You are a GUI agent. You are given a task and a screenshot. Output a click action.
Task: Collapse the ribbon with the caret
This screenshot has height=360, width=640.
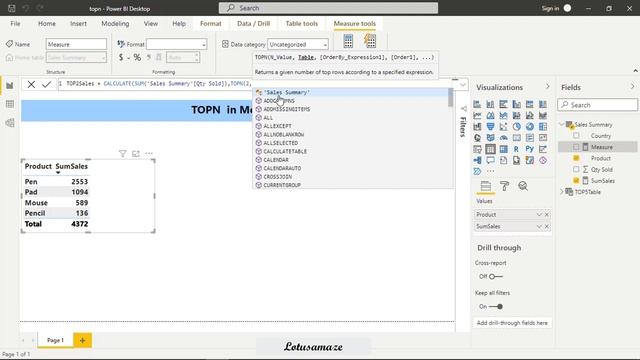tap(635, 71)
